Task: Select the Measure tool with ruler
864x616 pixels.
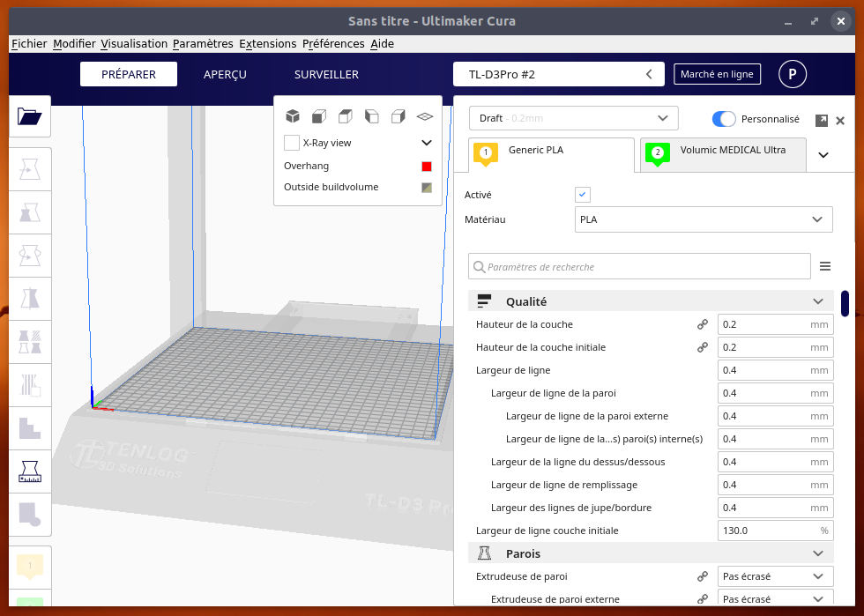Action: (x=30, y=471)
